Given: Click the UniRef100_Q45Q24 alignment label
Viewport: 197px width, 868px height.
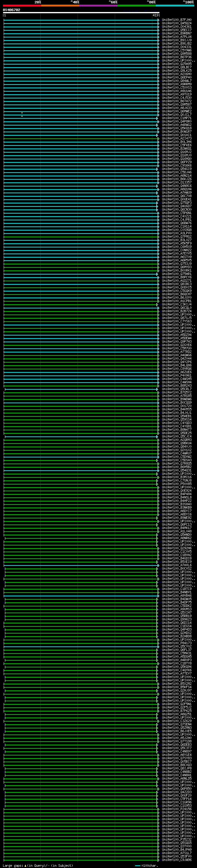Looking at the screenshot, I should (176, 23).
